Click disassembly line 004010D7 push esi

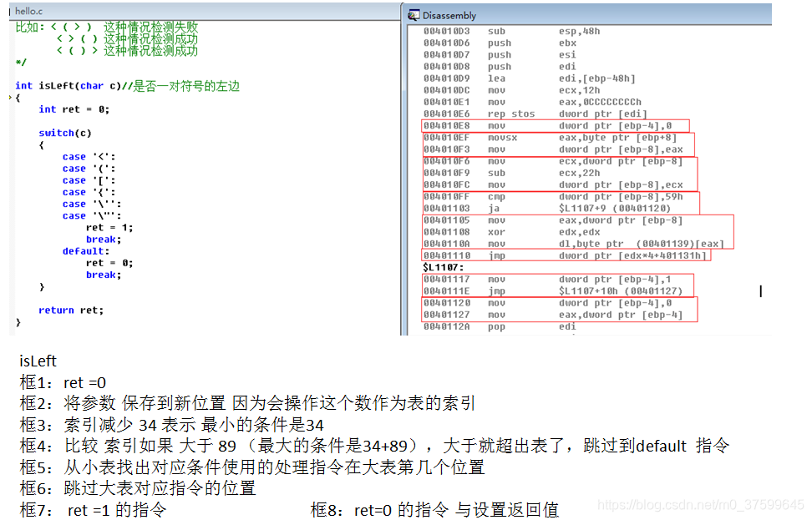point(500,55)
